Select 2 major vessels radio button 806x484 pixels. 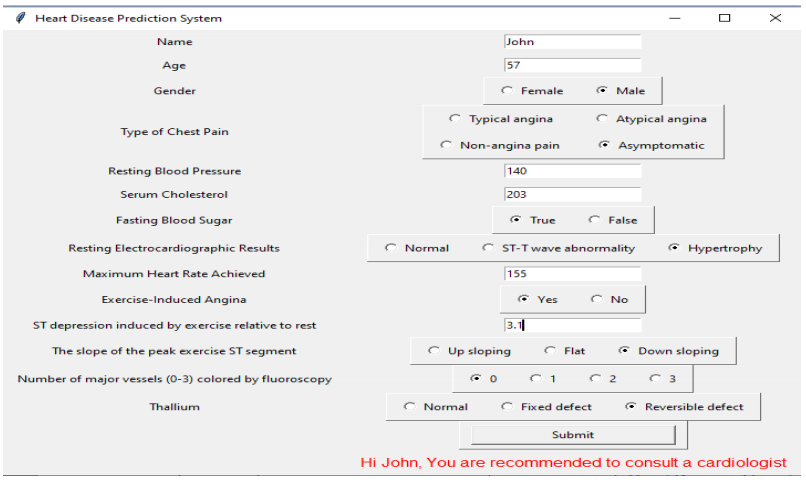(595, 378)
